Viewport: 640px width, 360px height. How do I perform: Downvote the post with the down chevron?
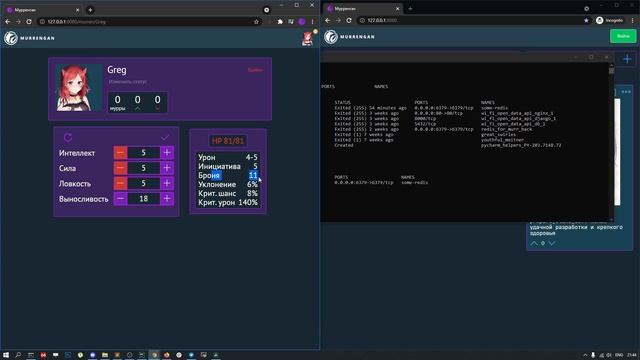pyautogui.click(x=552, y=243)
